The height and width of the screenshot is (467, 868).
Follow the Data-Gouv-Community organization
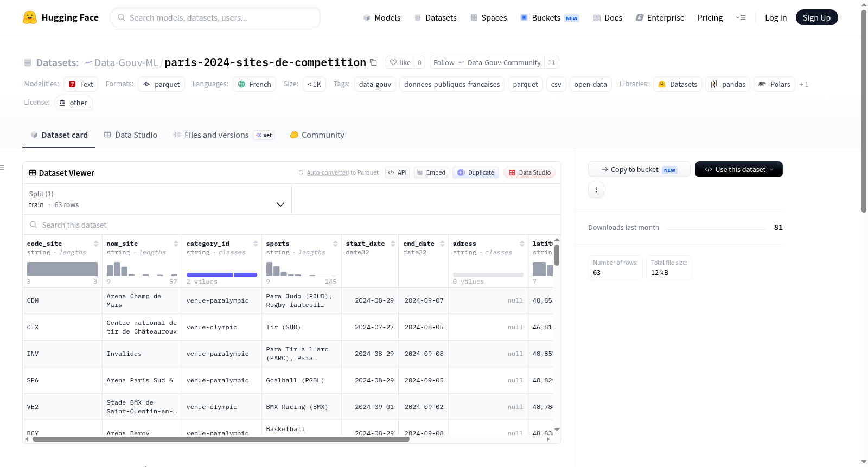pyautogui.click(x=487, y=62)
